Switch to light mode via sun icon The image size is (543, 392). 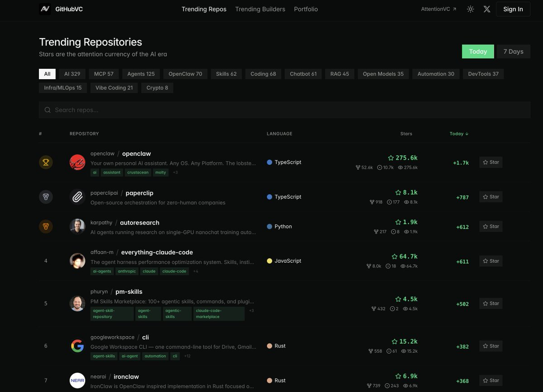[470, 9]
